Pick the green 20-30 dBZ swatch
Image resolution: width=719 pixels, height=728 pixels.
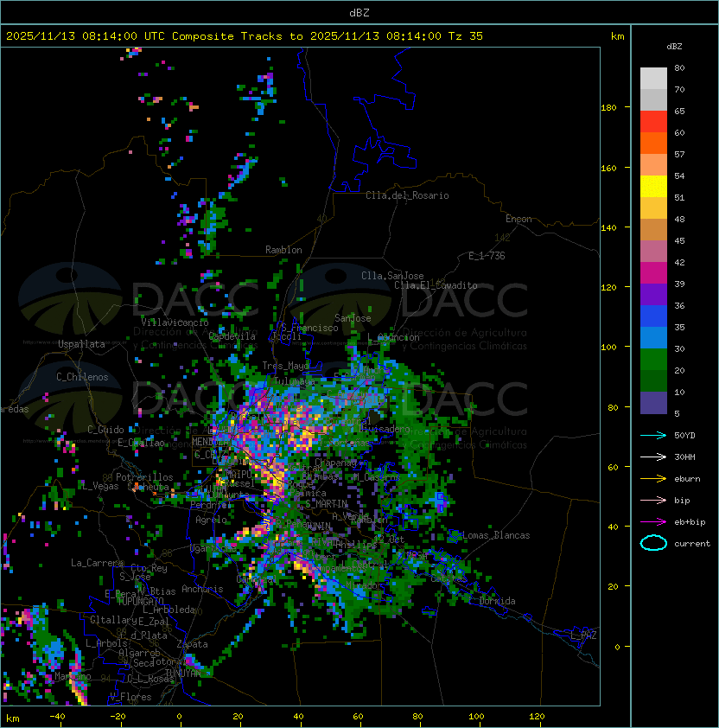point(653,360)
